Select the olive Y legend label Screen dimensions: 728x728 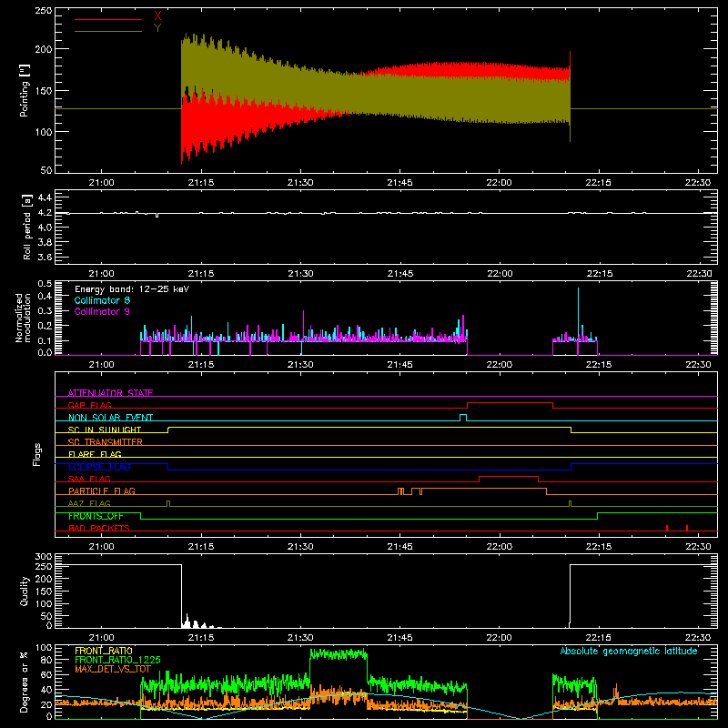tap(157, 28)
